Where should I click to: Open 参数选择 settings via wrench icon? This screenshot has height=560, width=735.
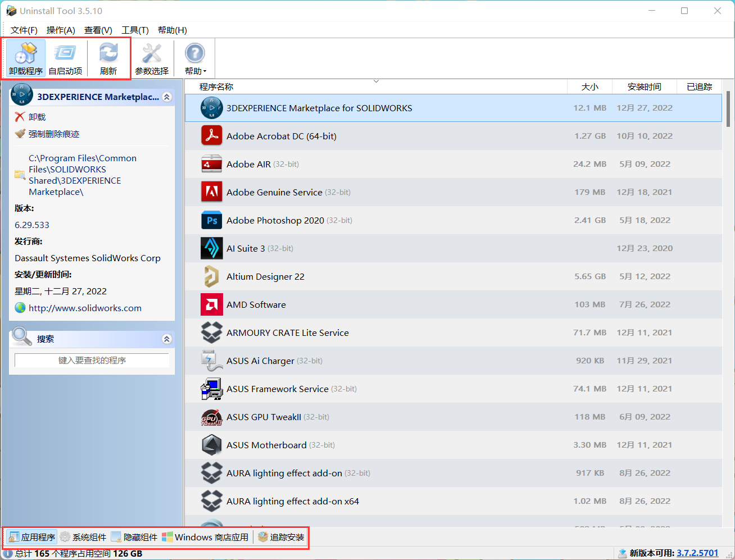click(x=151, y=56)
